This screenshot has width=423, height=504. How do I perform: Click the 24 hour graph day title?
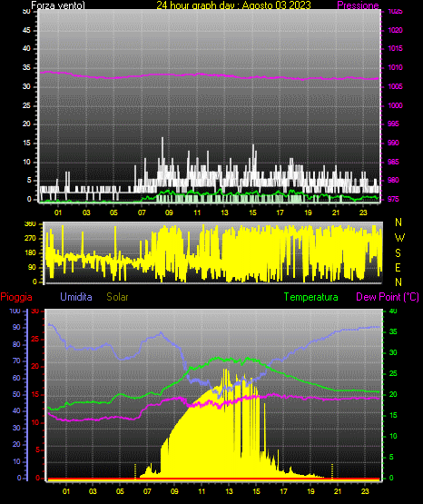233,5
